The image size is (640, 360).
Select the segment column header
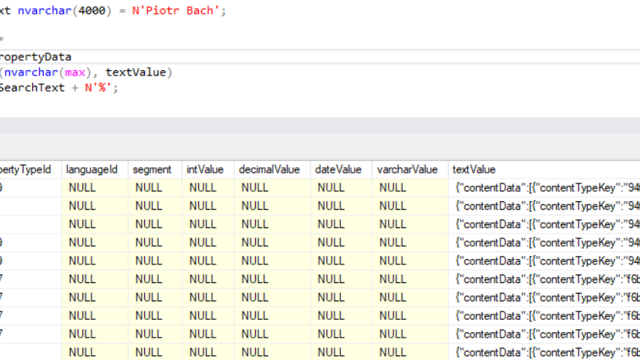(x=155, y=169)
